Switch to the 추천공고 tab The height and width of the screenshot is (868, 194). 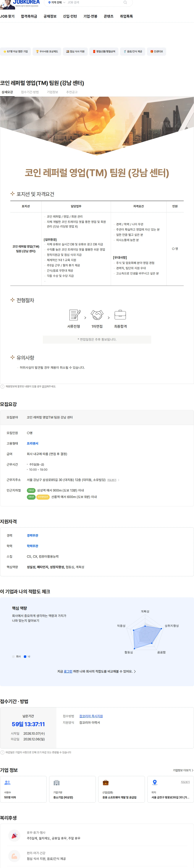pyautogui.click(x=72, y=92)
